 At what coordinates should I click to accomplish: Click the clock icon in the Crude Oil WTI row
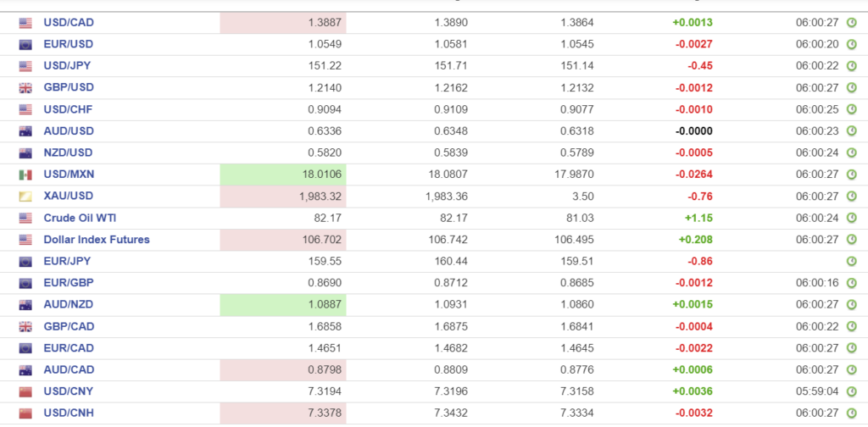(851, 219)
